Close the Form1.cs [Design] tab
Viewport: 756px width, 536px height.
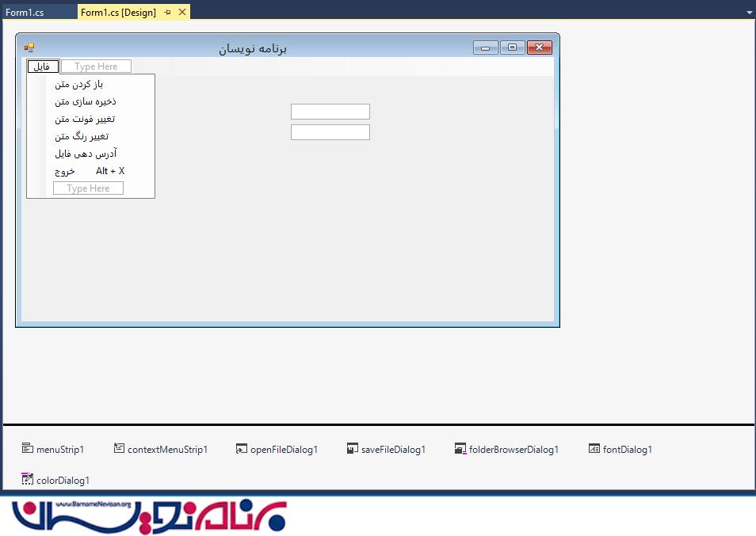[x=182, y=12]
